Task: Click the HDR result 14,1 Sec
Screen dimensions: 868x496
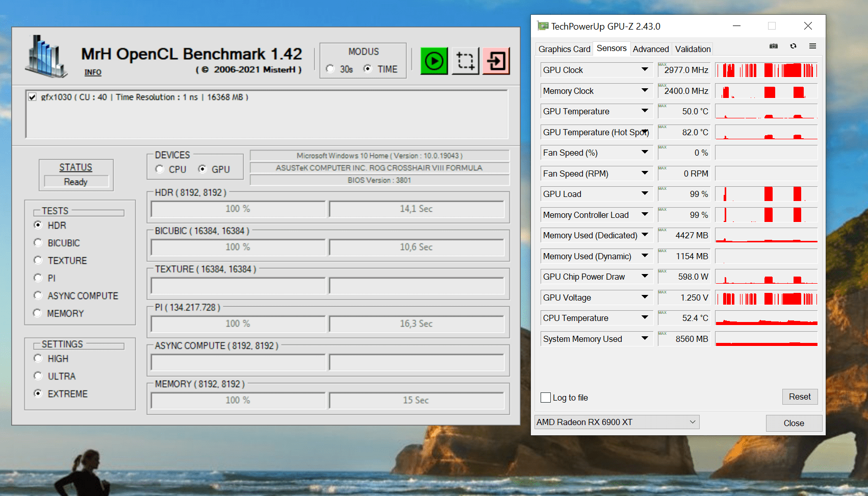Action: (x=416, y=209)
